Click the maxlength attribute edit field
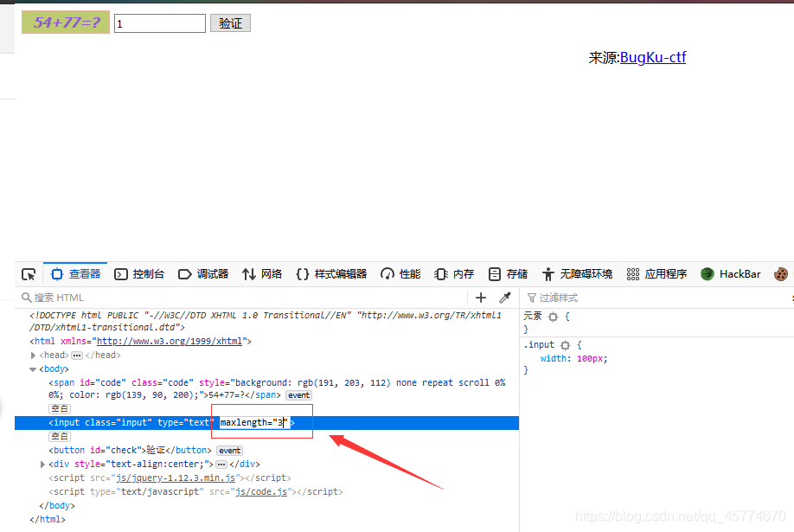The width and height of the screenshot is (794, 532). click(254, 422)
